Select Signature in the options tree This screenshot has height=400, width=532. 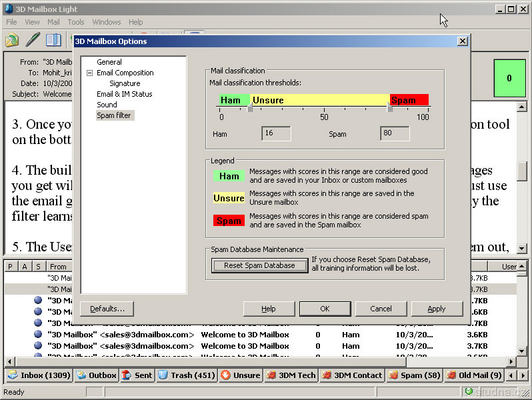[125, 83]
